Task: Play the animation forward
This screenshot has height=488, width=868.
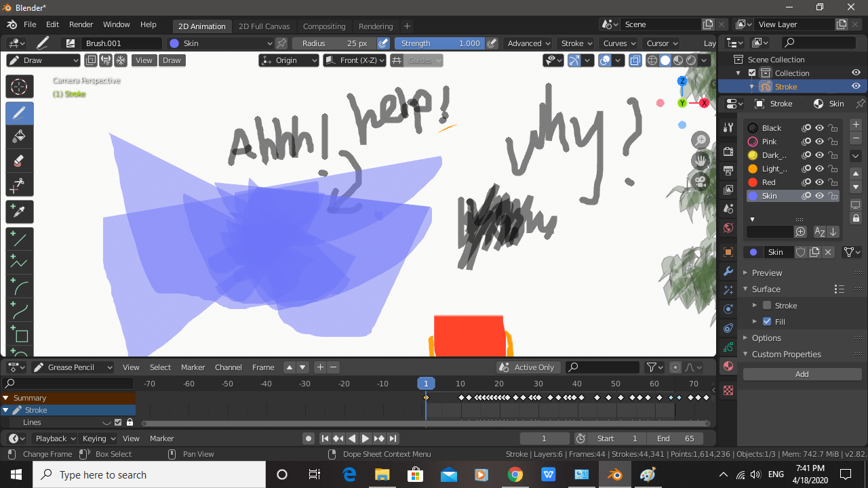Action: tap(366, 439)
